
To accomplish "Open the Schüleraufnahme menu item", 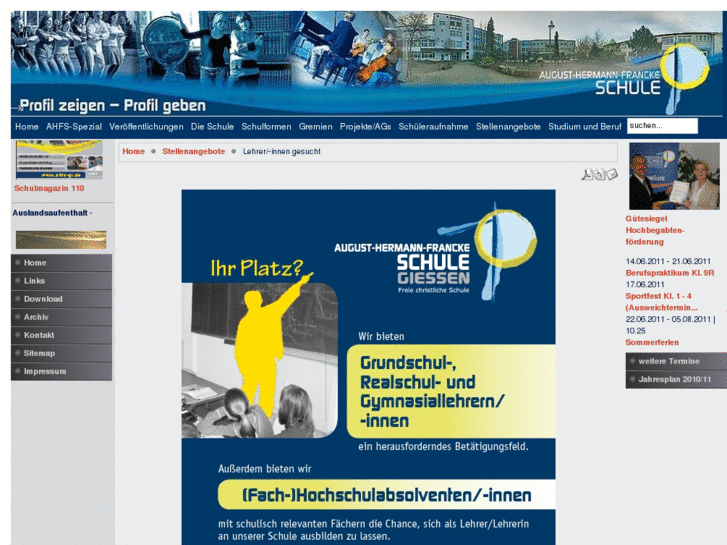I will point(433,126).
